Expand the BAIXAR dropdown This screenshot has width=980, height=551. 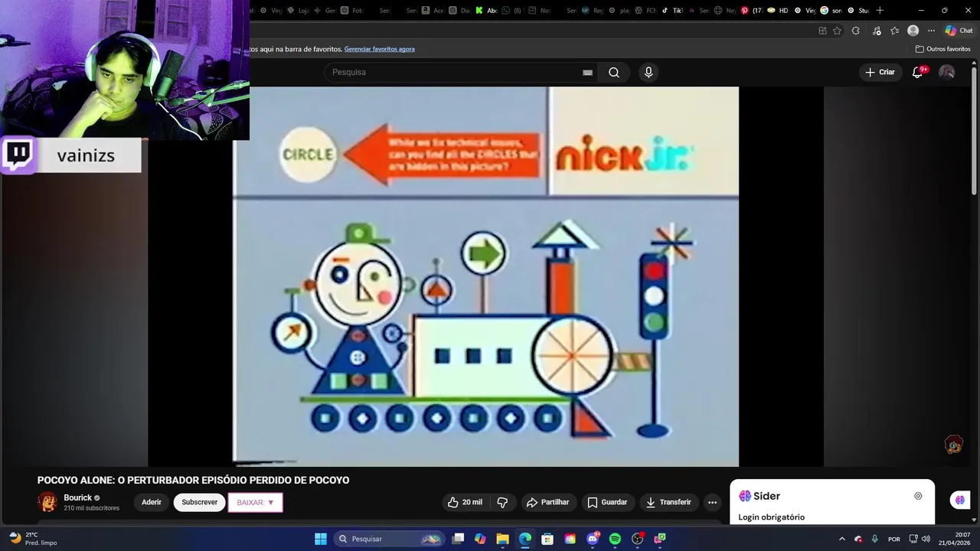coord(255,502)
